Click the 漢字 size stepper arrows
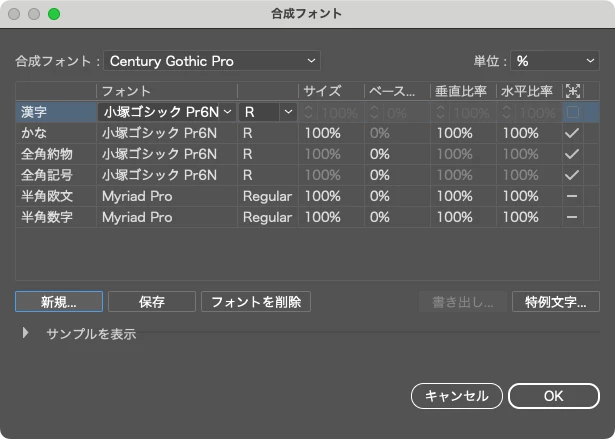The height and width of the screenshot is (439, 615). [x=308, y=113]
